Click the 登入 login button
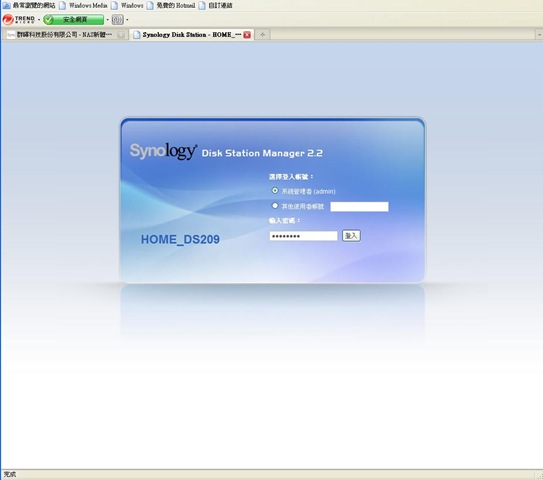 tap(351, 236)
